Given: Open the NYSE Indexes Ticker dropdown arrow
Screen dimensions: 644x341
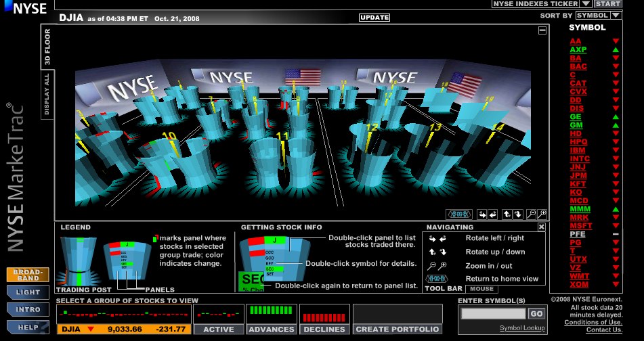Looking at the screenshot, I should 586,3.
